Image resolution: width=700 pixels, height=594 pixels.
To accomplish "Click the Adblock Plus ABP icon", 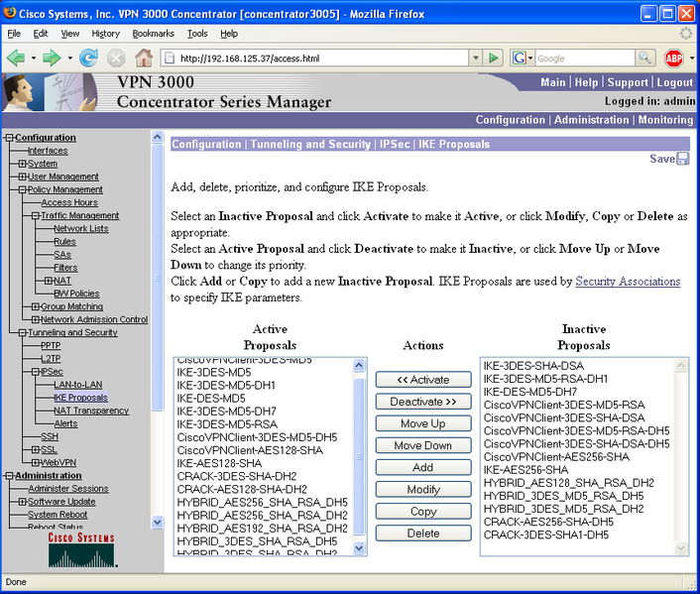I will point(673,59).
